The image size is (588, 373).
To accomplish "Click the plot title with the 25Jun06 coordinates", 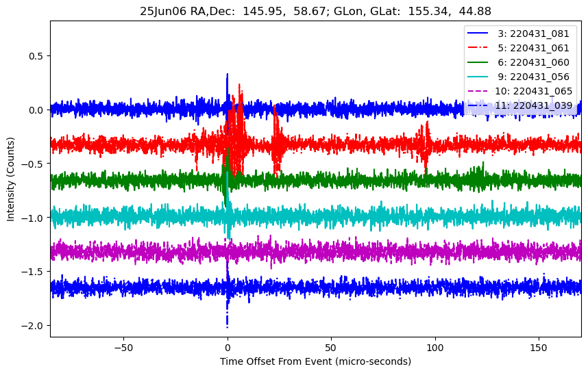I will coord(315,11).
